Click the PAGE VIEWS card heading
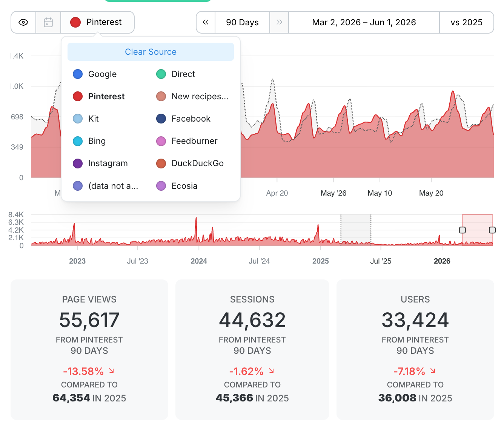Screen dimensions: 504x429 click(x=89, y=299)
